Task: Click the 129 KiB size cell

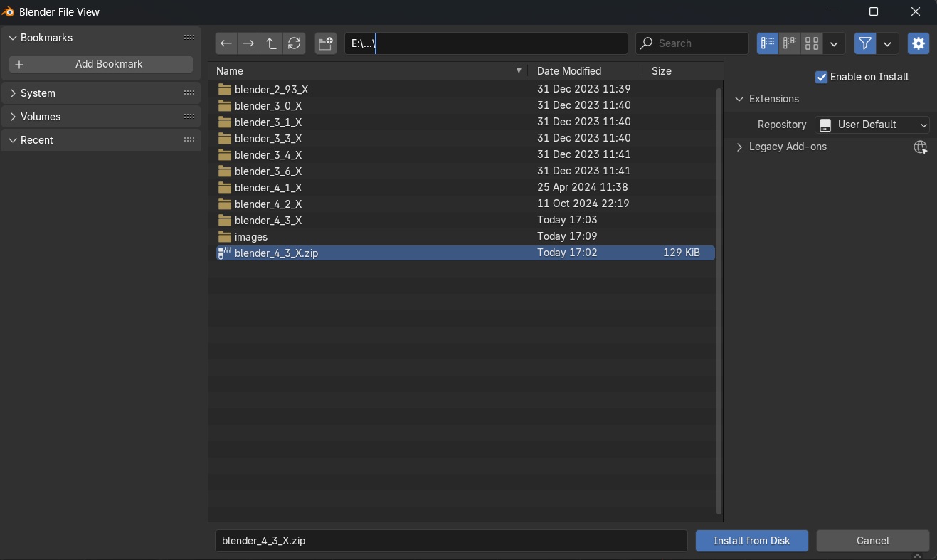Action: pyautogui.click(x=681, y=253)
